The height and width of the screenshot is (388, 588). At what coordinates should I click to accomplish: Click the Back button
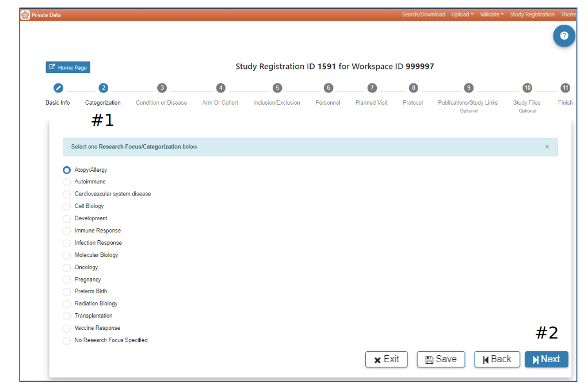[x=497, y=359]
